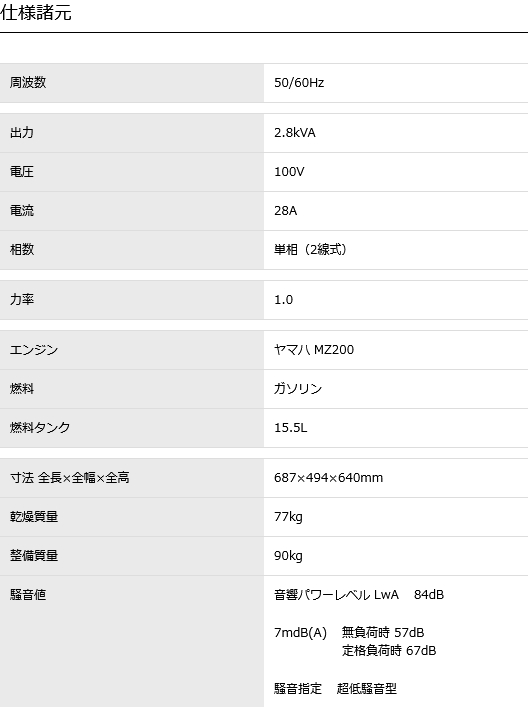
Task: Click the 騒音値 label cell
Action: coord(132,641)
